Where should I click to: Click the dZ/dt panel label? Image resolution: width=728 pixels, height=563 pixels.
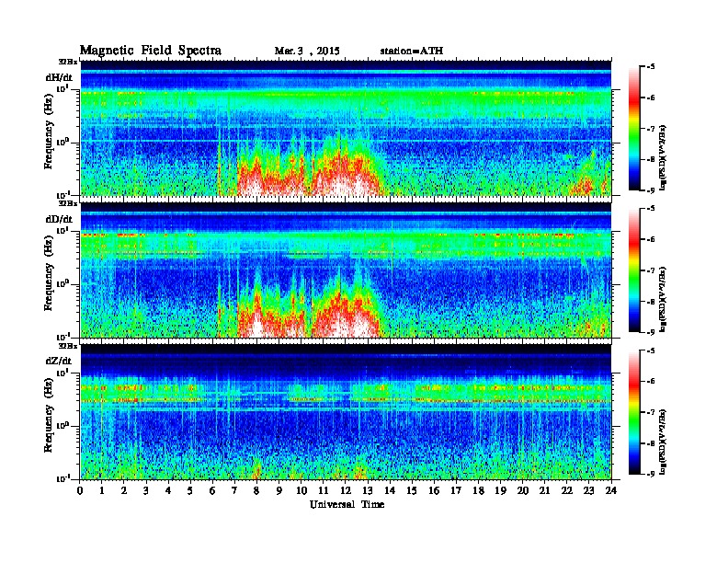click(x=59, y=361)
